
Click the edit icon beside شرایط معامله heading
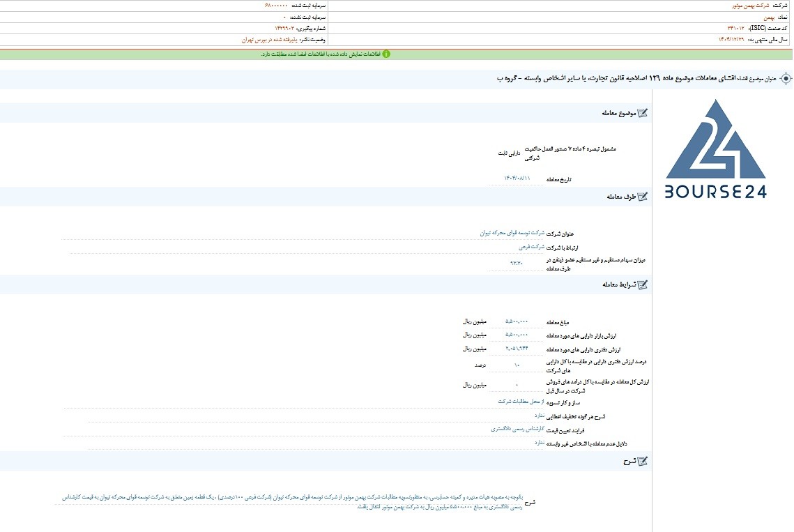pos(643,284)
